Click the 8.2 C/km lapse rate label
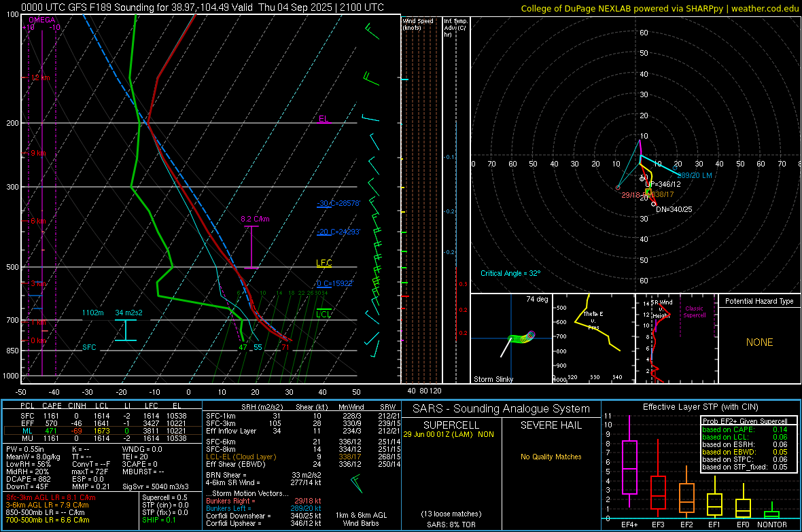The width and height of the screenshot is (802, 532). coord(256,219)
